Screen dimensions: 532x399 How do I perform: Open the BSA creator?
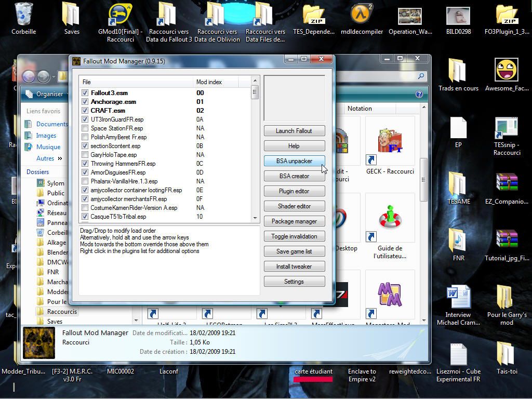tap(294, 176)
